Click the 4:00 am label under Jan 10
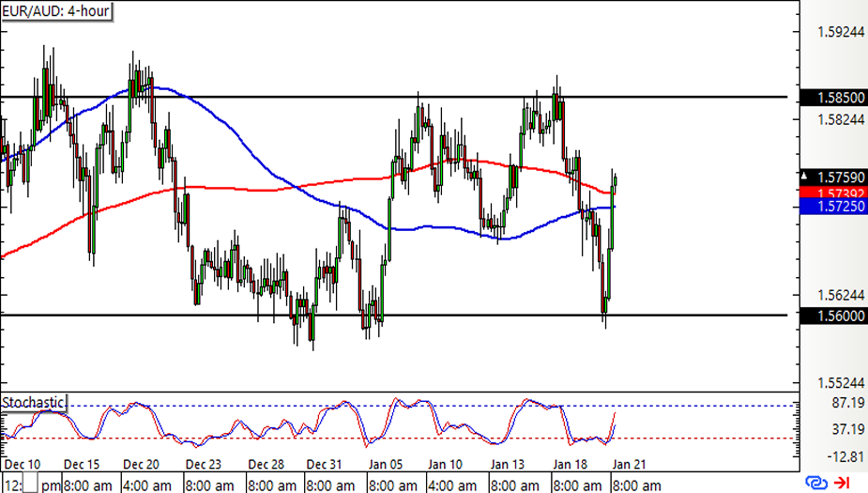Screen dimensions: 868x493 click(x=452, y=485)
